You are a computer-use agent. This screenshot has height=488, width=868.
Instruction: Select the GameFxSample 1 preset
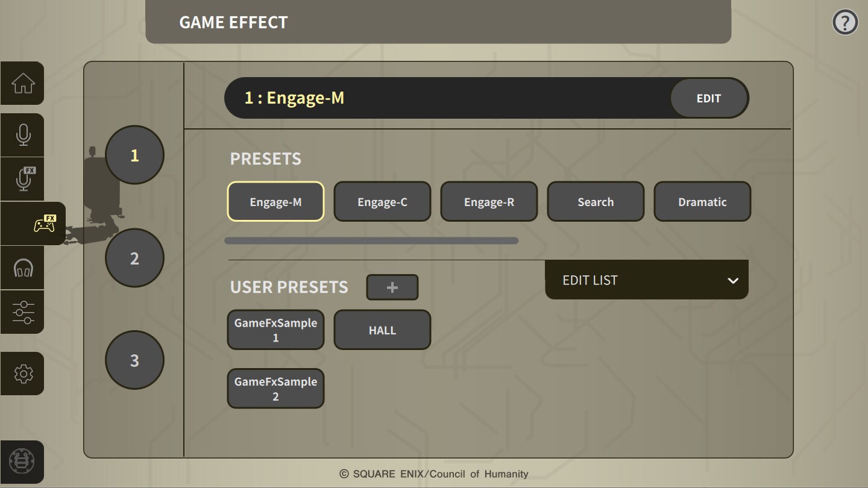click(x=275, y=330)
